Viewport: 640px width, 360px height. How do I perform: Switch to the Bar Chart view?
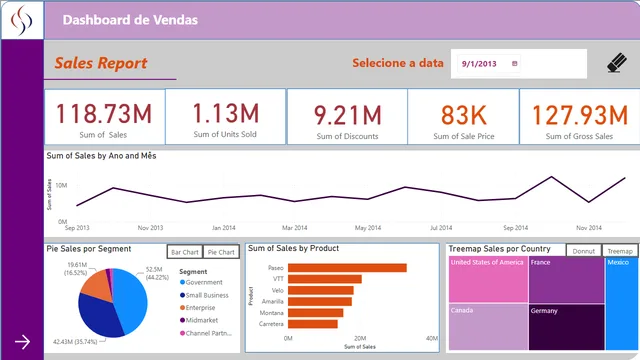(x=184, y=252)
